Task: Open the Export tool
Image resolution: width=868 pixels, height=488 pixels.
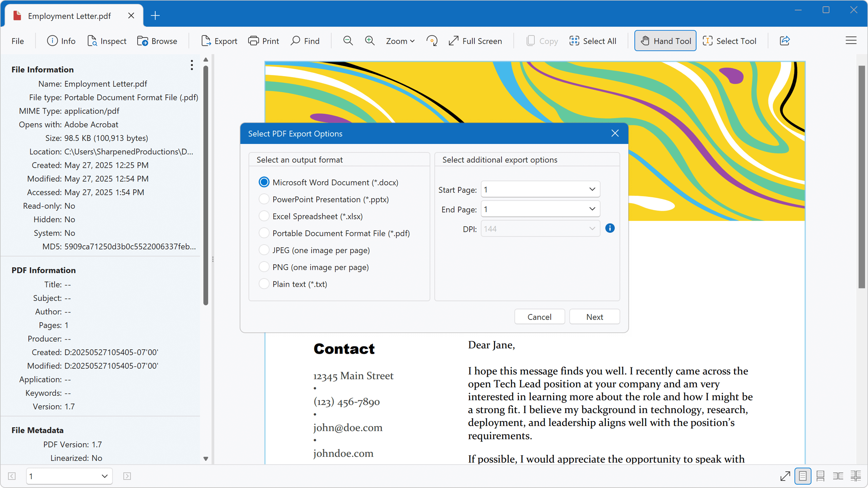Action: [219, 41]
